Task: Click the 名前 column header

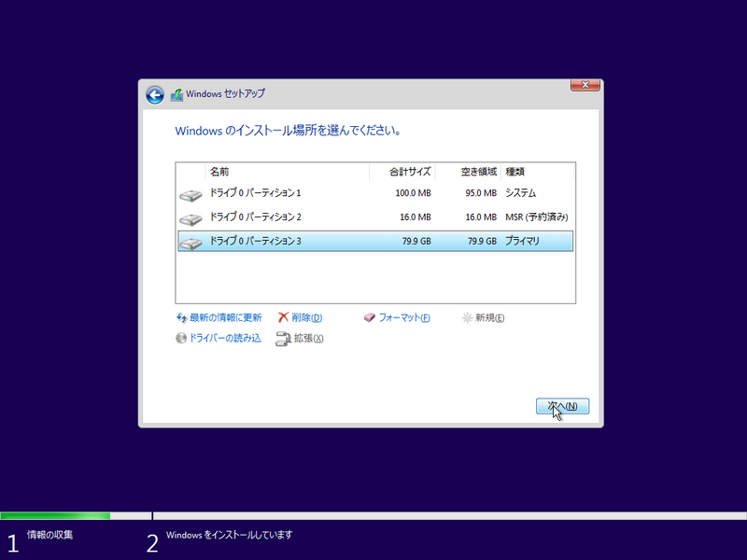Action: click(x=218, y=172)
